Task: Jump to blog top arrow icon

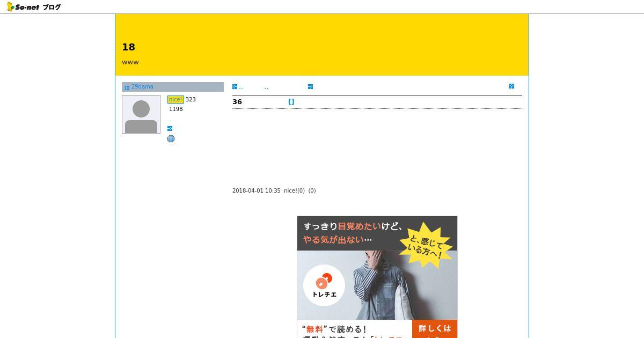Action: point(511,86)
